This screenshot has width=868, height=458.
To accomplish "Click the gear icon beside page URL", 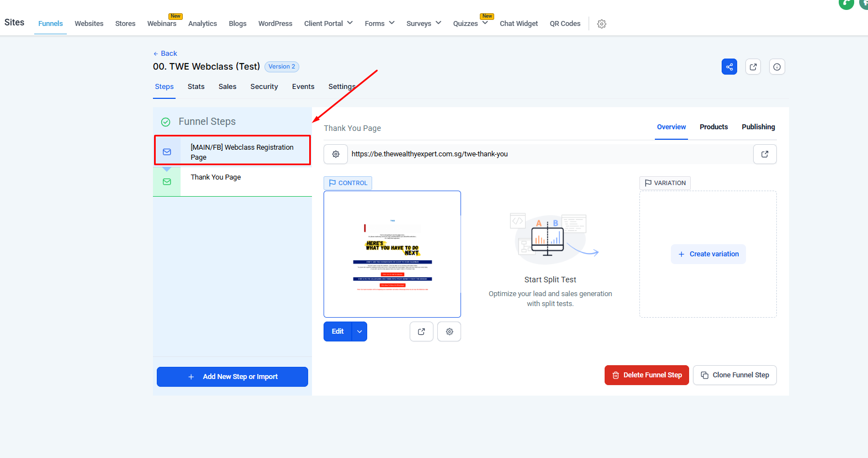I will pyautogui.click(x=336, y=154).
